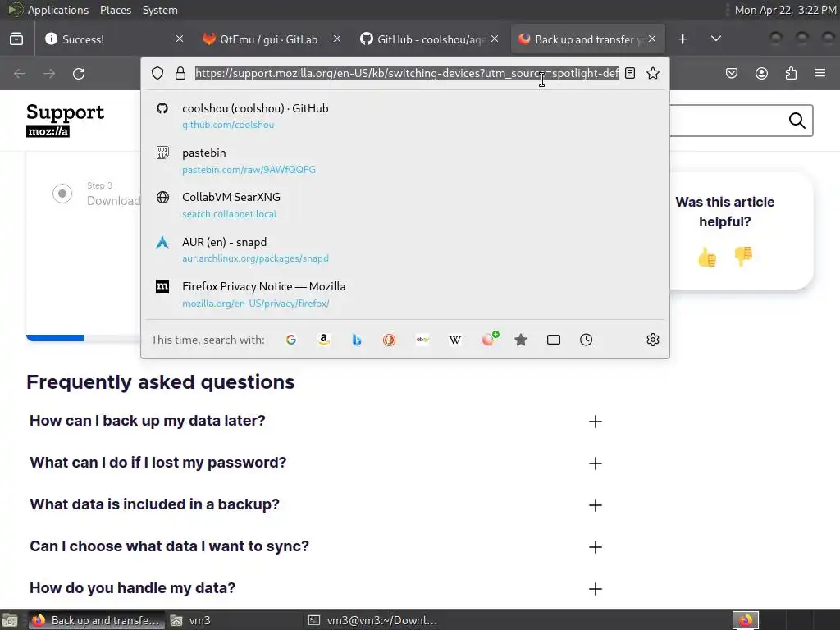Viewport: 840px width, 630px height.
Task: Click the step progress bar
Action: (x=83, y=337)
